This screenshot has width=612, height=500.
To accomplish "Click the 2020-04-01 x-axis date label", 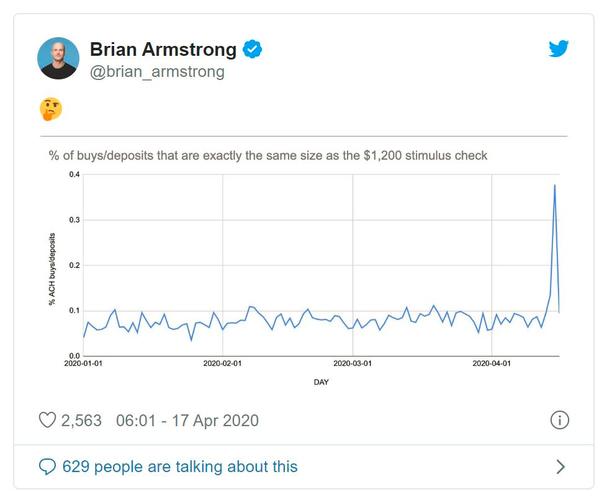I will [491, 365].
